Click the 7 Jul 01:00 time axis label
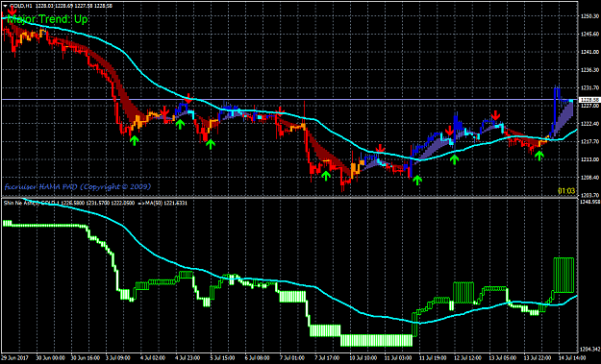 pos(293,358)
